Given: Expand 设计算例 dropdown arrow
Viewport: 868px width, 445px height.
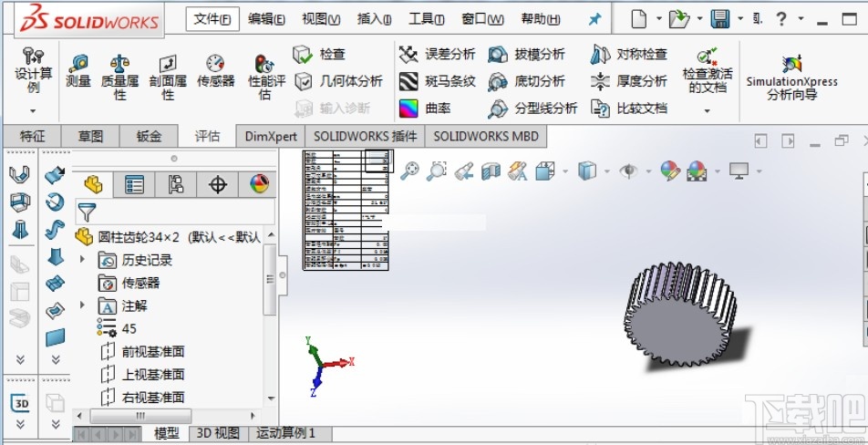Looking at the screenshot, I should (33, 111).
